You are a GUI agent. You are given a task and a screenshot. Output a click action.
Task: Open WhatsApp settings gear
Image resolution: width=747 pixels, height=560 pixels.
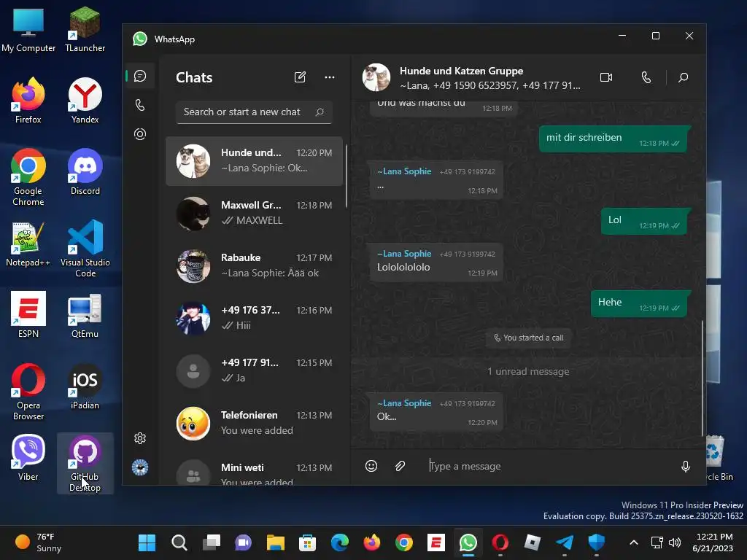point(140,438)
